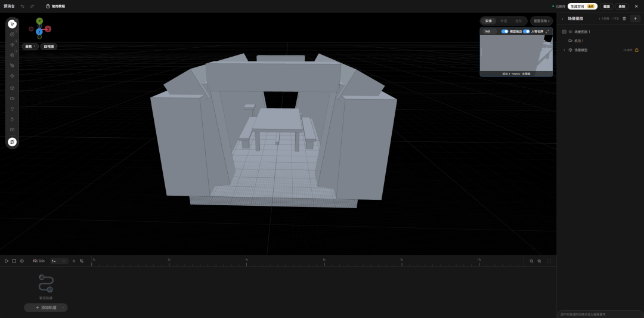This screenshot has height=318, width=644.
Task: Open the 1x playback speed dropdown
Action: tap(59, 261)
